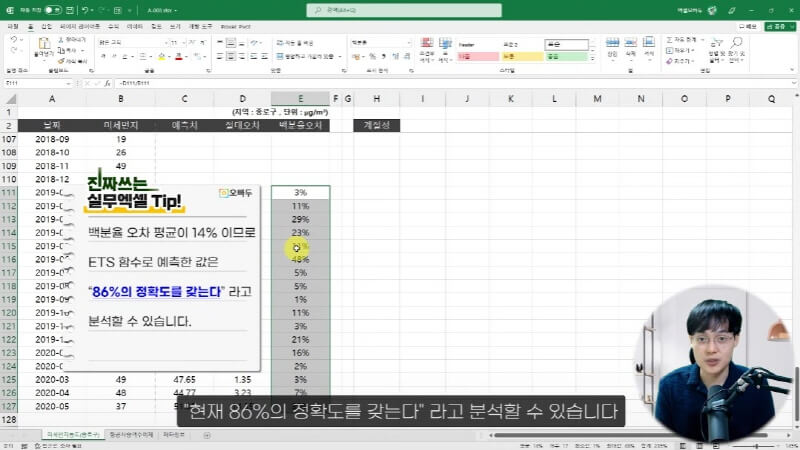
Task: Click the Comma Style icon
Action: point(383,56)
